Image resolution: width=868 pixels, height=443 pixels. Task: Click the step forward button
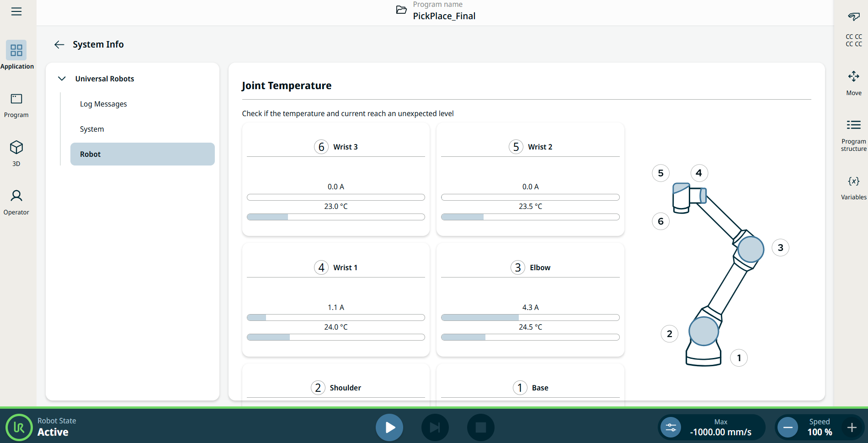435,427
